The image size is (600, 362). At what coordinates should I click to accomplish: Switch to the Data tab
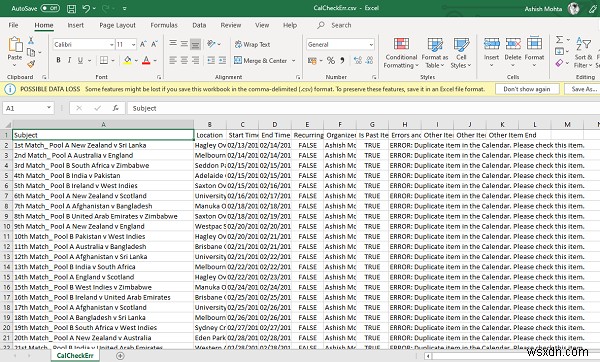tap(199, 25)
